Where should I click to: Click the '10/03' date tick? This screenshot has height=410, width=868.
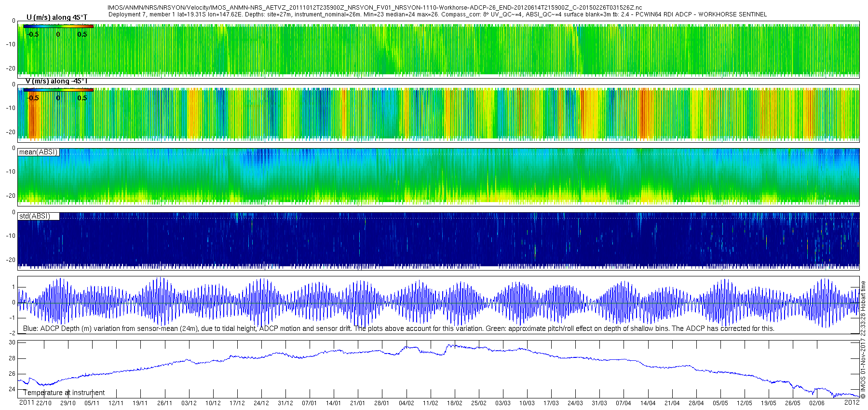click(527, 403)
